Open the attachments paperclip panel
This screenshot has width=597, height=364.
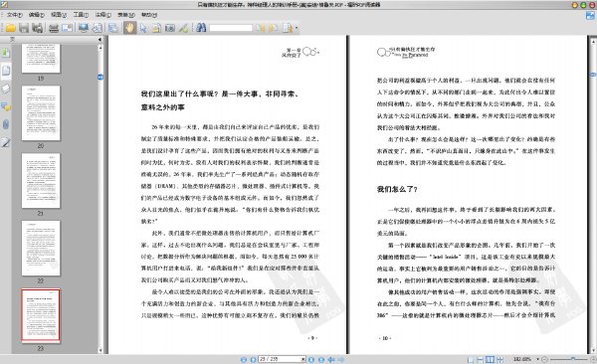click(6, 124)
